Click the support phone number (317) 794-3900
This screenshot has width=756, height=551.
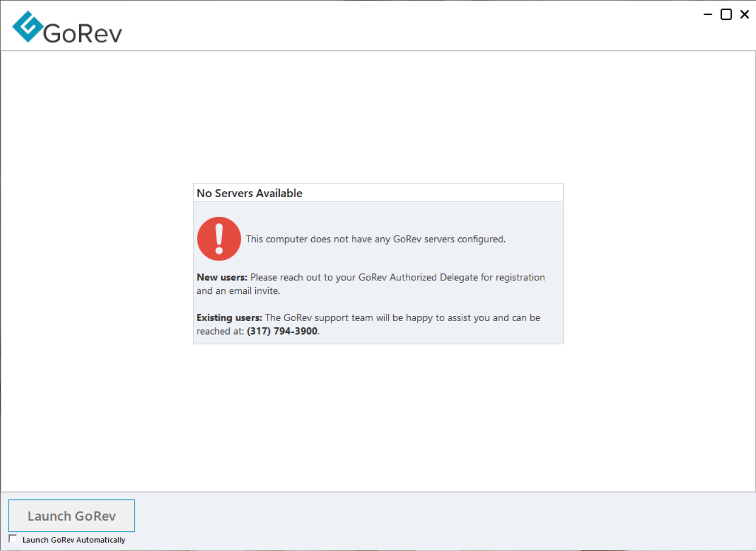click(282, 331)
